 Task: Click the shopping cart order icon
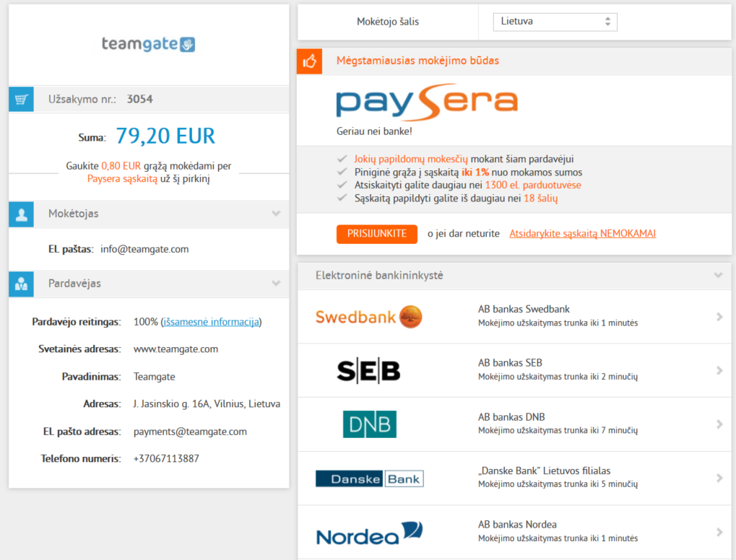click(21, 99)
